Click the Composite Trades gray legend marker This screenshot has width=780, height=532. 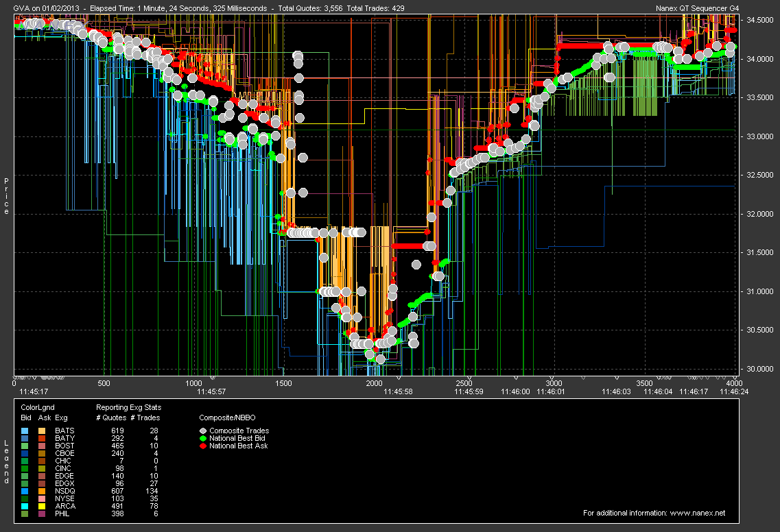point(203,431)
